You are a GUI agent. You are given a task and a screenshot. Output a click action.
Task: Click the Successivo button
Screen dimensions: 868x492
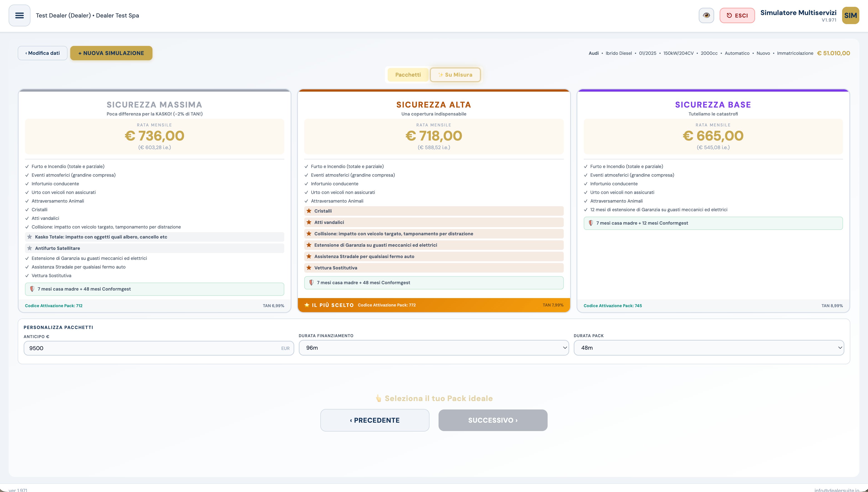click(493, 420)
